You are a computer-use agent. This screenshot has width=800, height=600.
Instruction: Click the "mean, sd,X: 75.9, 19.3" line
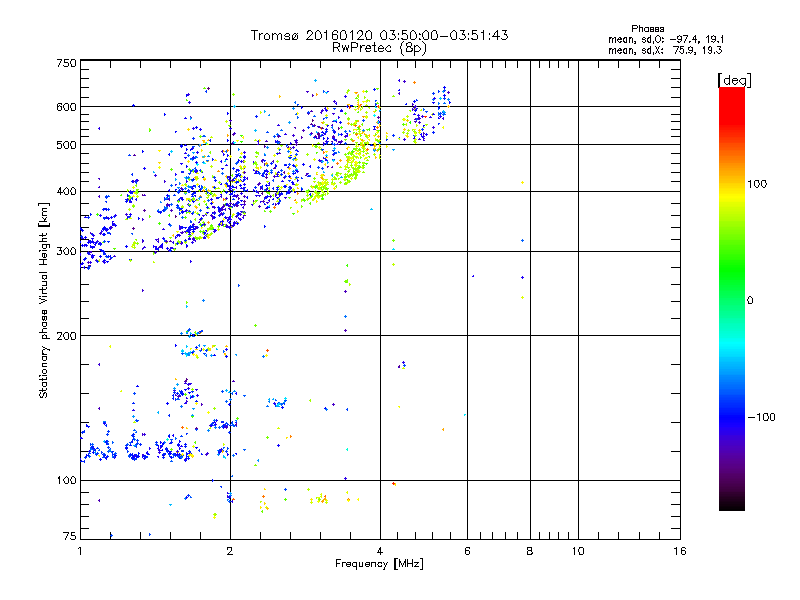click(x=665, y=50)
